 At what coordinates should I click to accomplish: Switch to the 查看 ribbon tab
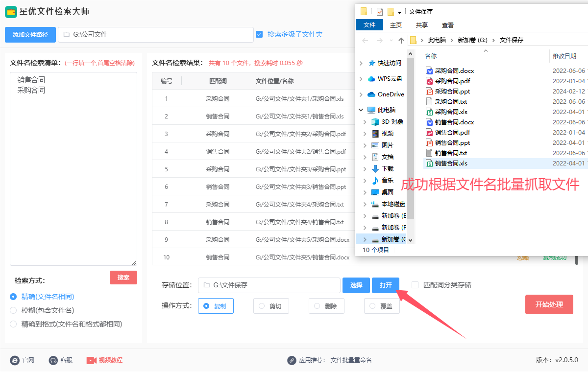pos(448,25)
